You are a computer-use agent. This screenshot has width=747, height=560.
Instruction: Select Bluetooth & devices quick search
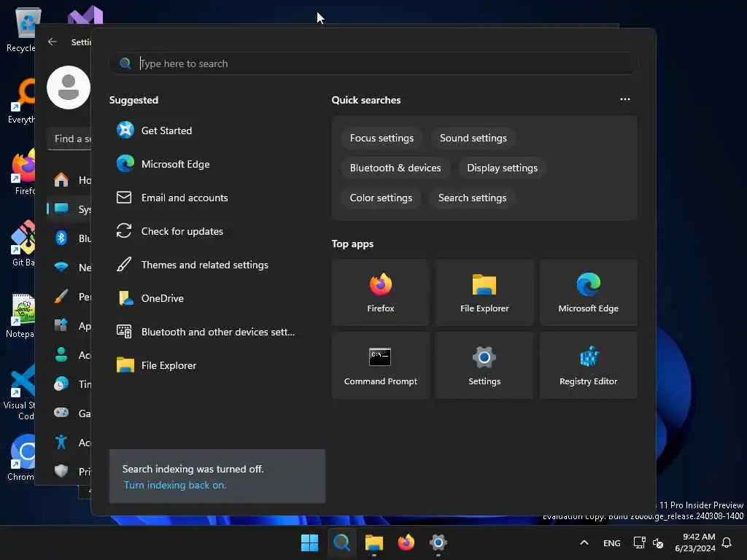pyautogui.click(x=395, y=168)
